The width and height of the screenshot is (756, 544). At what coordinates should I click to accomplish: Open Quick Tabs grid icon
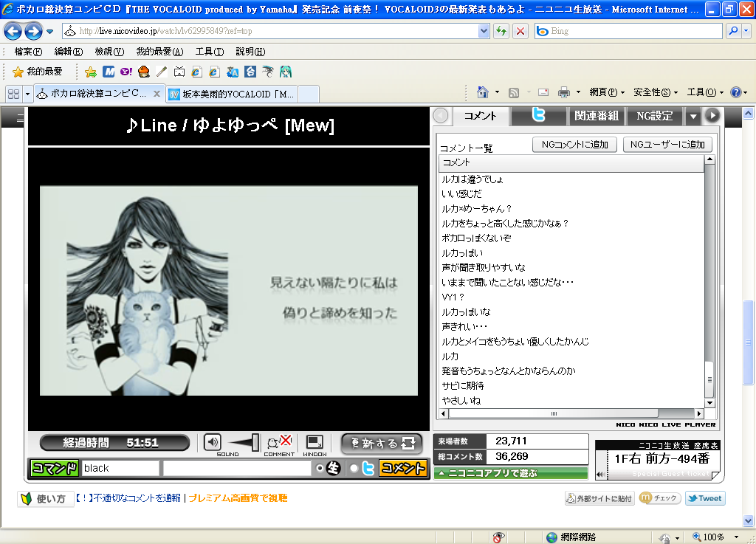(x=13, y=94)
